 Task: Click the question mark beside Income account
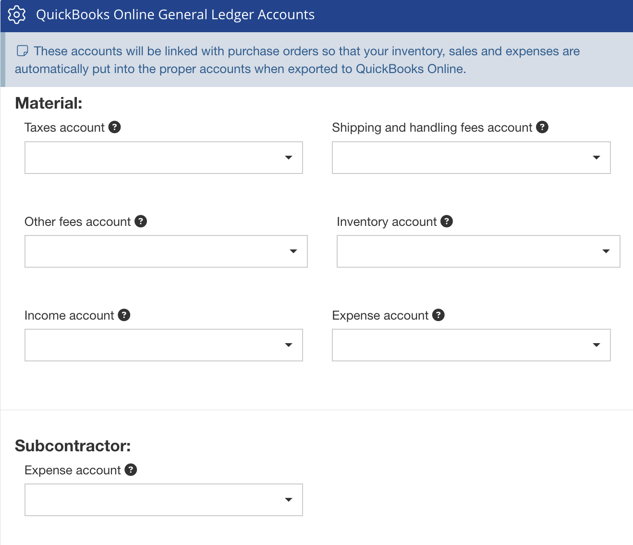click(x=124, y=315)
